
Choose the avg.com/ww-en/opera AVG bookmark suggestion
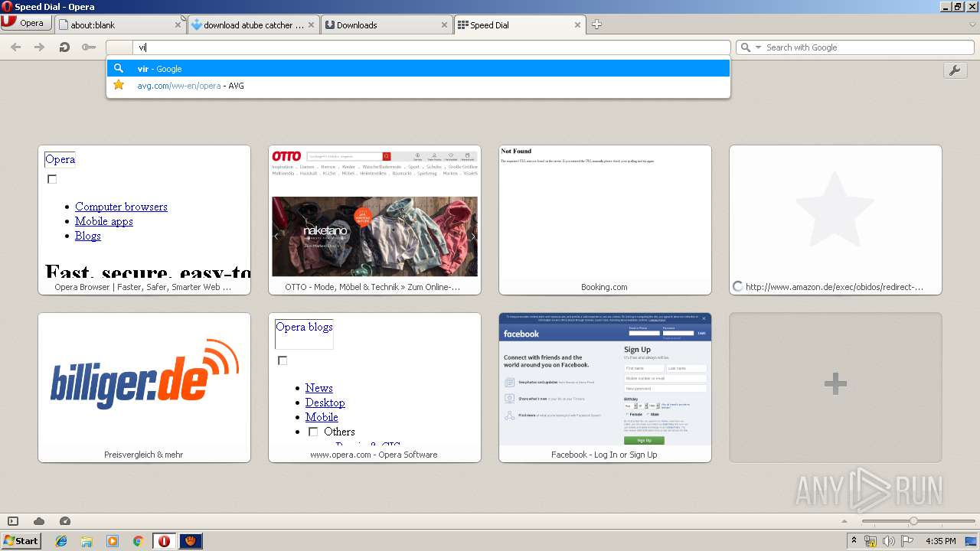(x=418, y=86)
